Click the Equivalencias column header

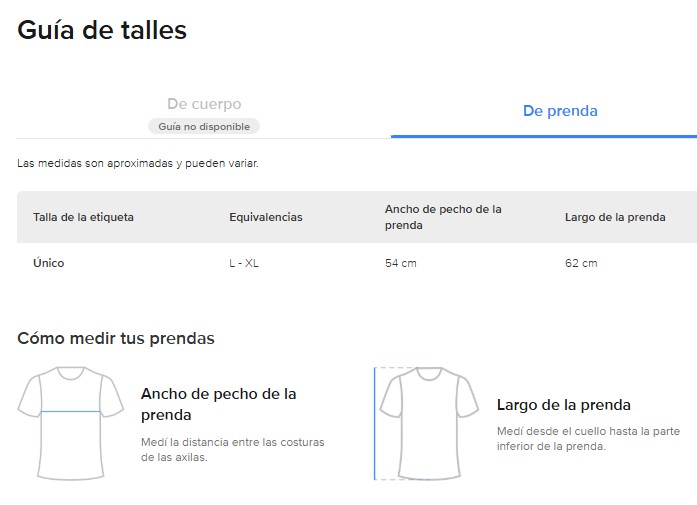point(265,217)
